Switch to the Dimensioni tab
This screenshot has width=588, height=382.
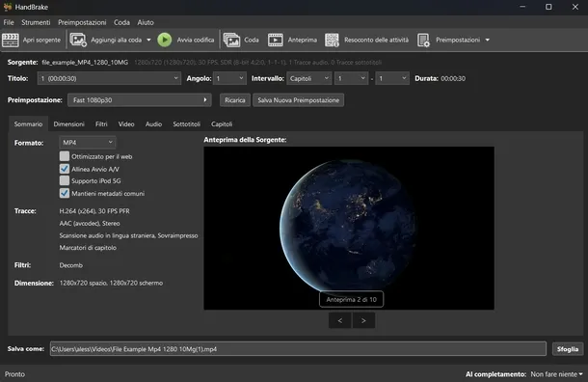(69, 123)
